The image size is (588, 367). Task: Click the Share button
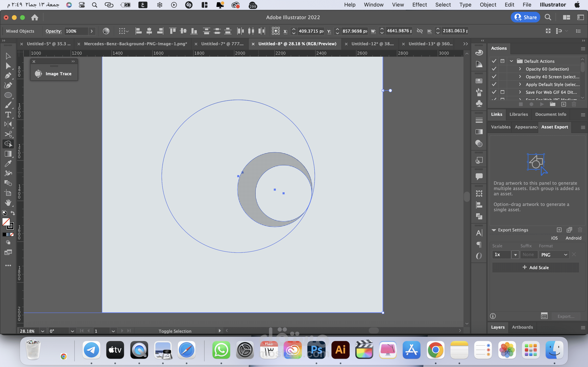coord(526,17)
